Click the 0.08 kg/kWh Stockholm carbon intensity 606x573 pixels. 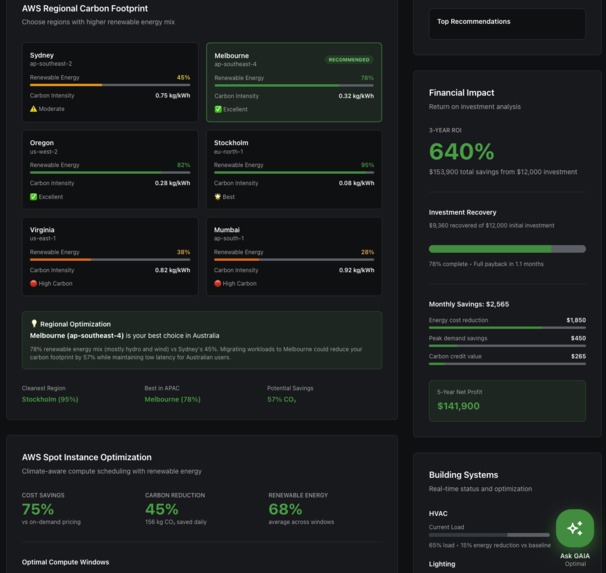click(356, 183)
